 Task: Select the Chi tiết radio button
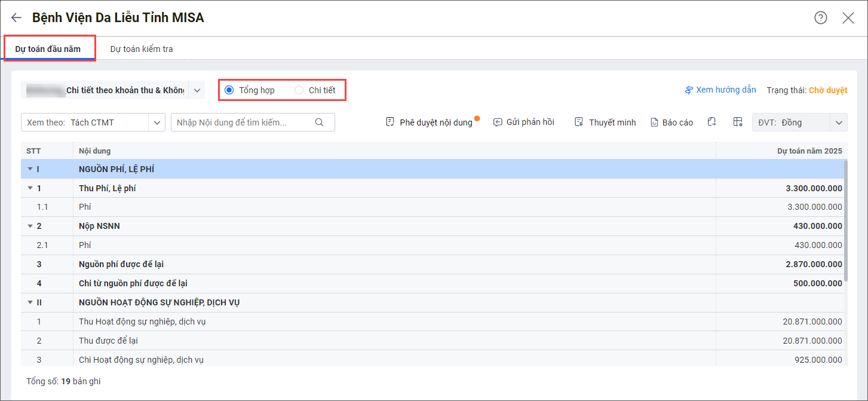[299, 90]
